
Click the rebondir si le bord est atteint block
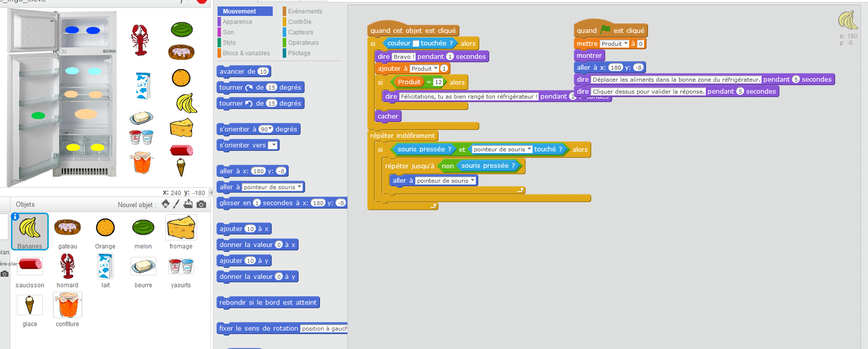pyautogui.click(x=268, y=302)
